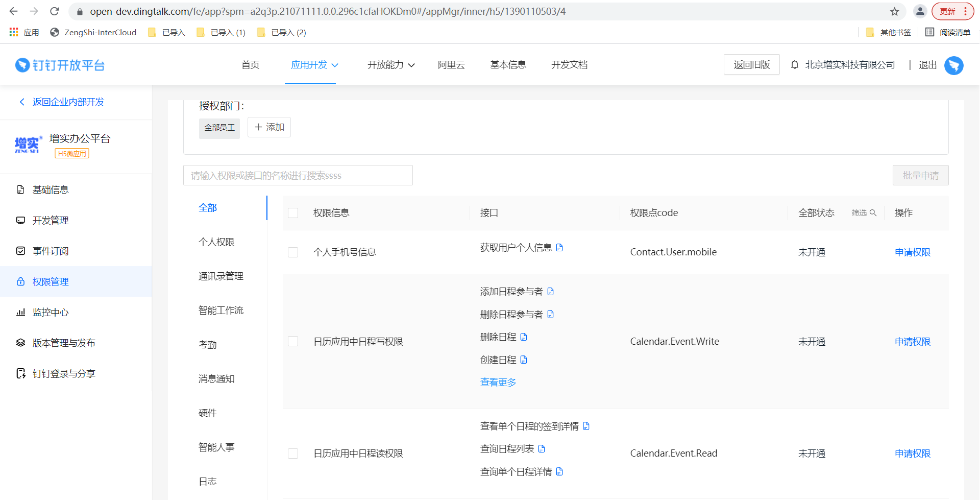Click 申请权限 for Contact.User.mobile

click(x=912, y=252)
